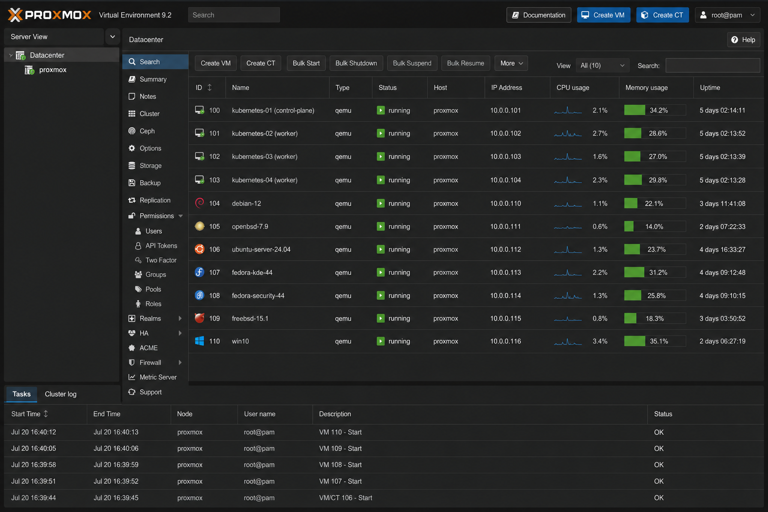
Task: Click CPU usage sparkline for debian-12
Action: click(x=568, y=203)
